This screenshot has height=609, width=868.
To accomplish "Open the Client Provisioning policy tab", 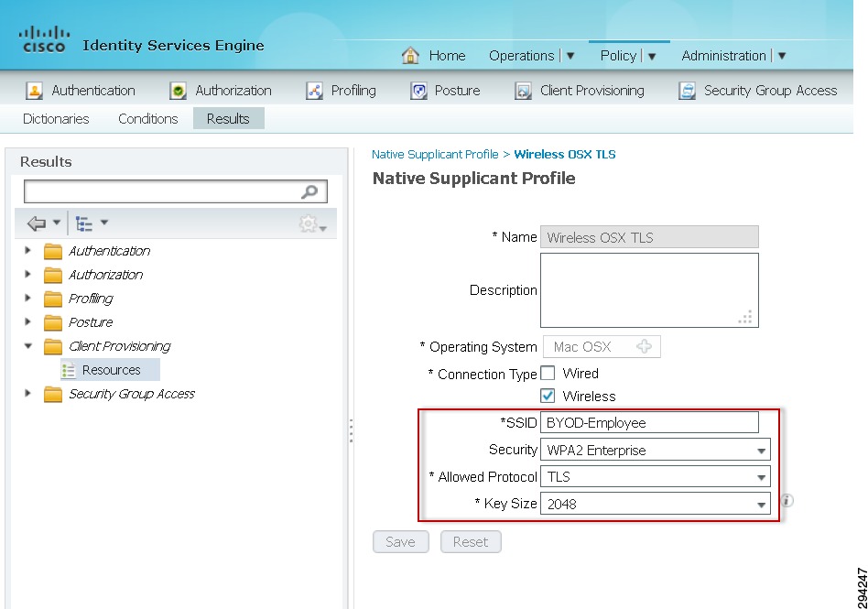I will pyautogui.click(x=591, y=91).
